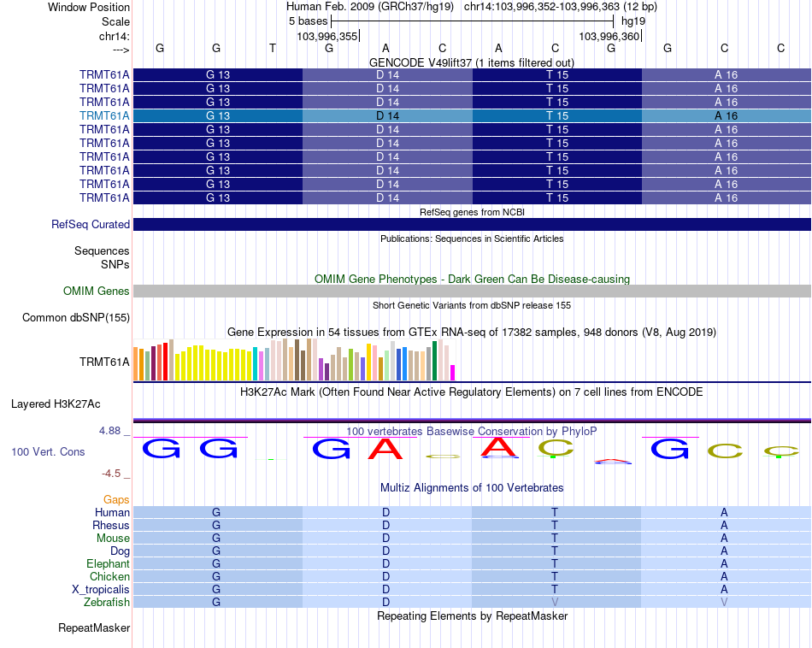
Task: Click codon T 15 in the highlighted TRMT61A row
Action: pos(557,115)
